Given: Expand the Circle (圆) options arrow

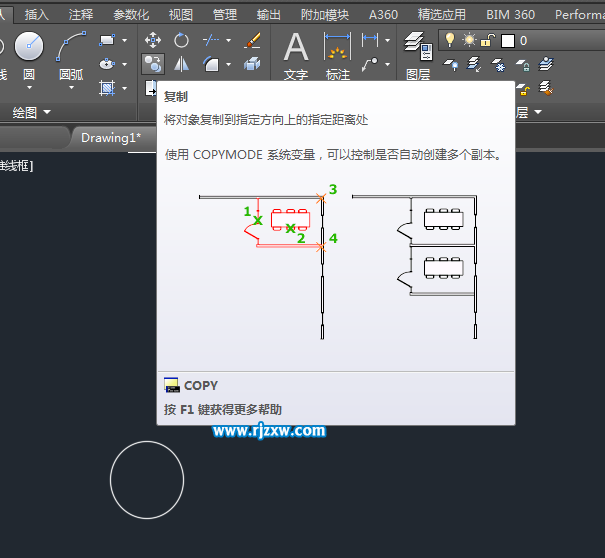Looking at the screenshot, I should pos(29,88).
